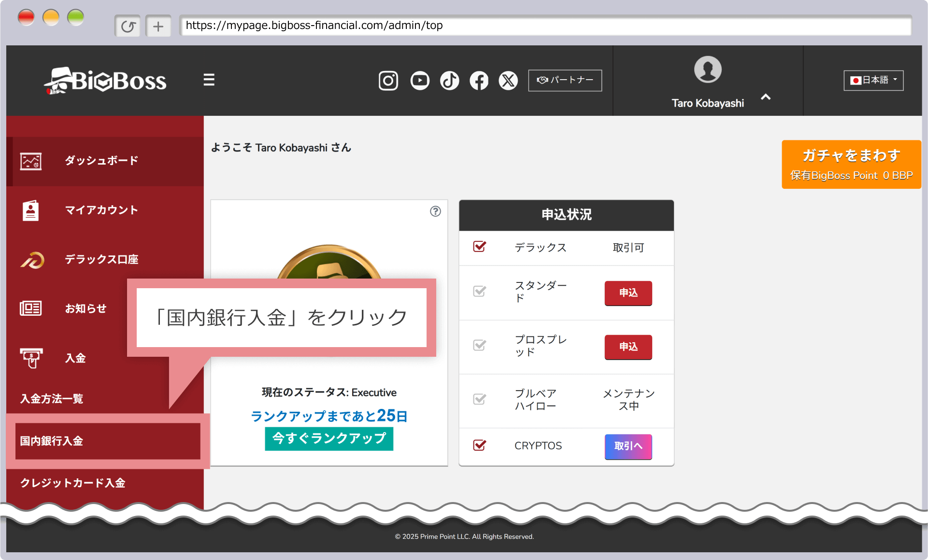Collapse the Taro Kobayashi user menu chevron
The image size is (928, 560).
pos(766,97)
